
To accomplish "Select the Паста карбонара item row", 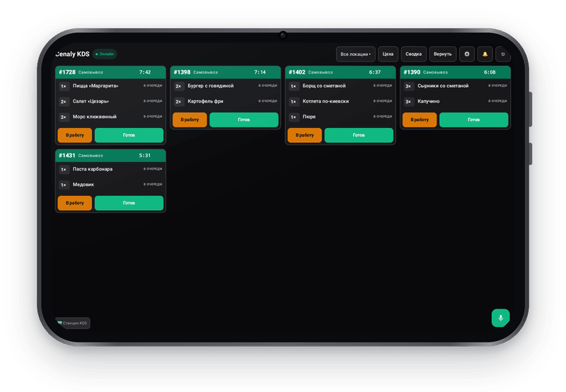I will pyautogui.click(x=110, y=169).
